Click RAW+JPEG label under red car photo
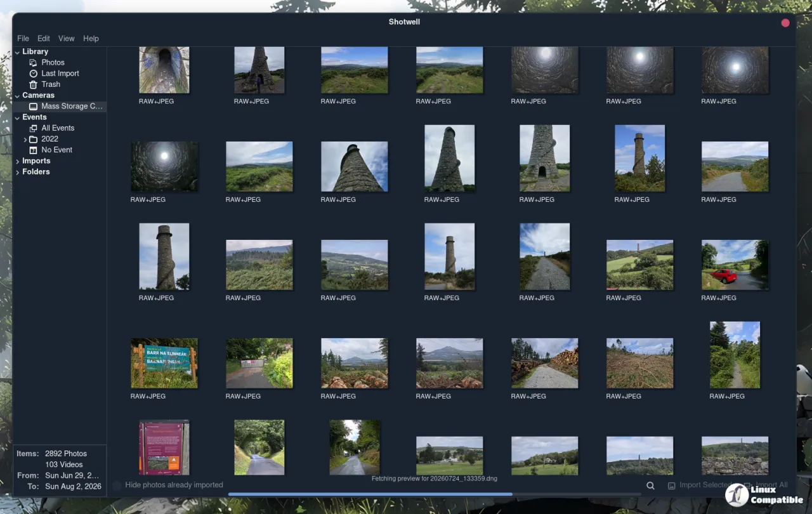The height and width of the screenshot is (514, 812). pos(719,298)
